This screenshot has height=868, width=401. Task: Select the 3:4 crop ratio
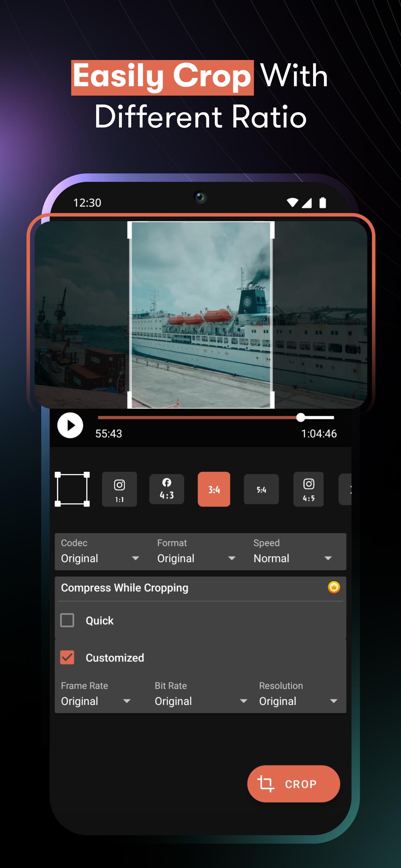pos(214,489)
